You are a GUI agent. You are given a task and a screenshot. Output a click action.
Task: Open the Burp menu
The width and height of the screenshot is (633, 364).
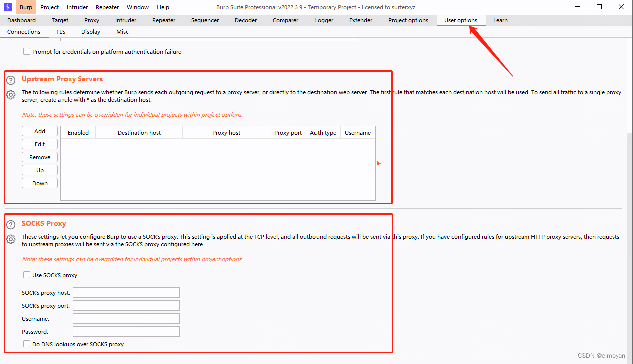(26, 7)
